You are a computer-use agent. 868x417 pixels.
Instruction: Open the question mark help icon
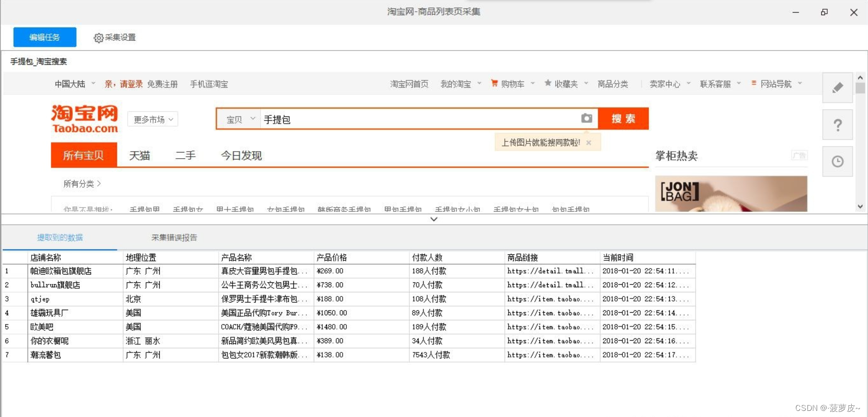pos(837,125)
